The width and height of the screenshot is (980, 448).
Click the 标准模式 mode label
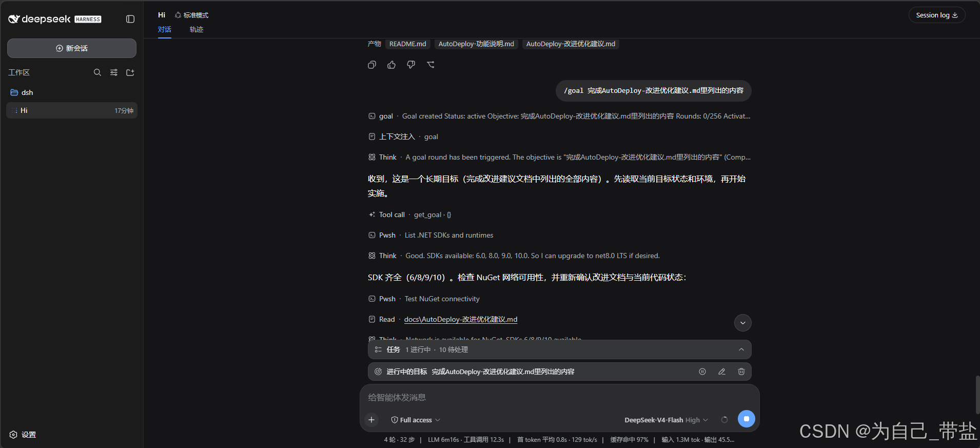pyautogui.click(x=196, y=15)
